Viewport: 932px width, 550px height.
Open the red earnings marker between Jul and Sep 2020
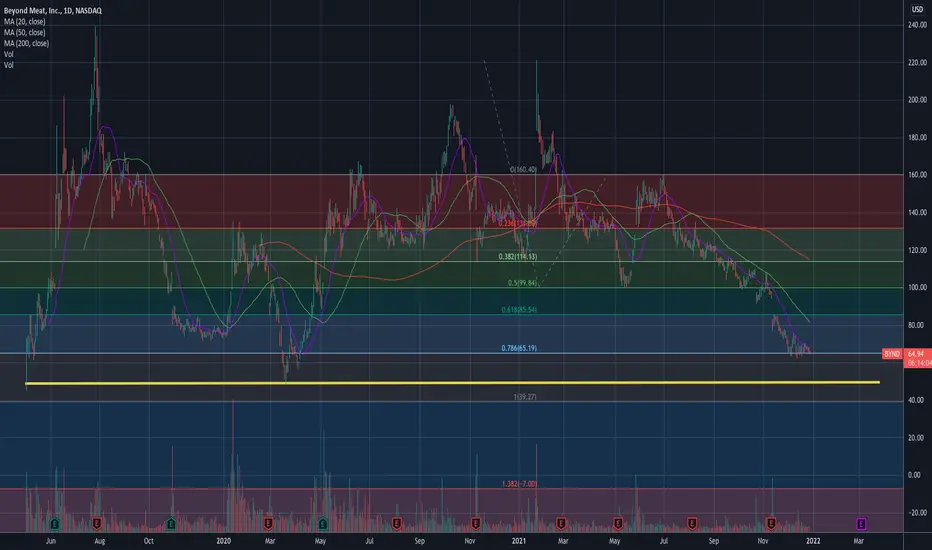tap(396, 524)
